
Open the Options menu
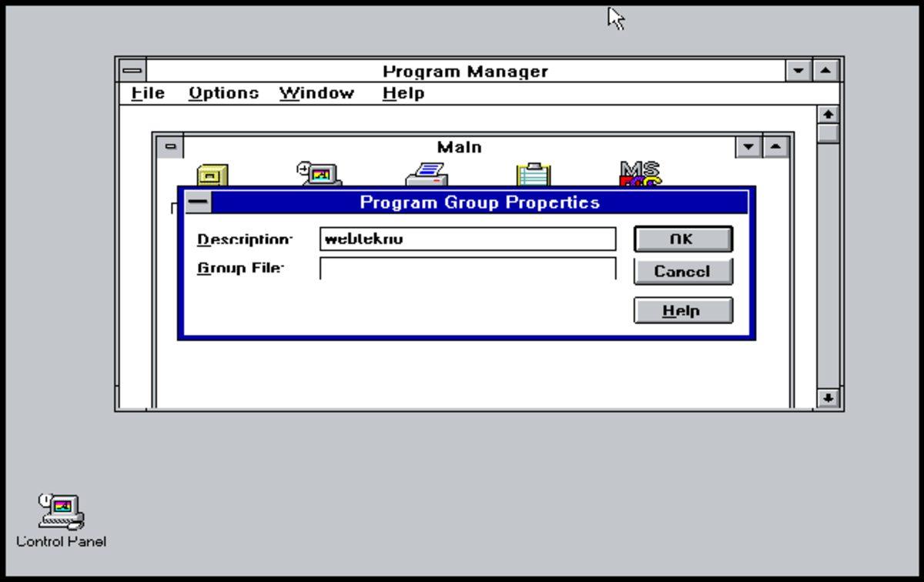coord(223,93)
